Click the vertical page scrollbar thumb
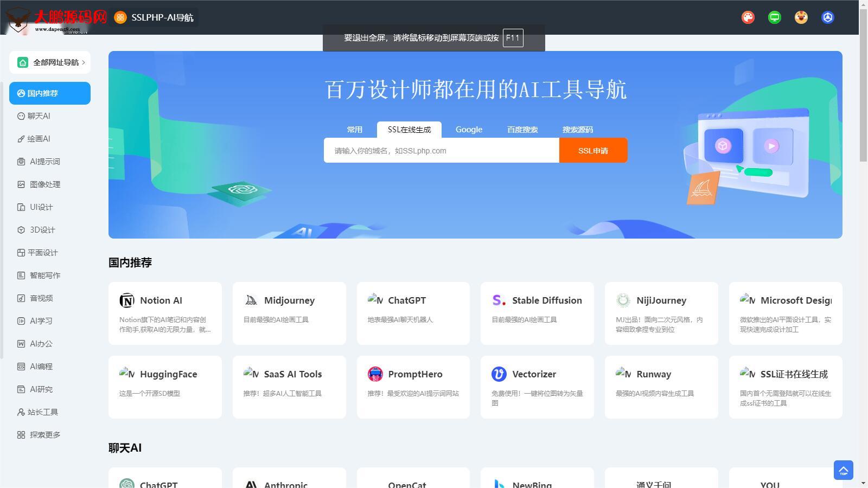This screenshot has height=488, width=868. [864, 85]
